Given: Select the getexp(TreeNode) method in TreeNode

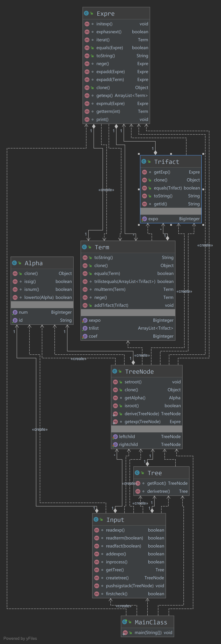Looking at the screenshot, I should click(147, 422).
